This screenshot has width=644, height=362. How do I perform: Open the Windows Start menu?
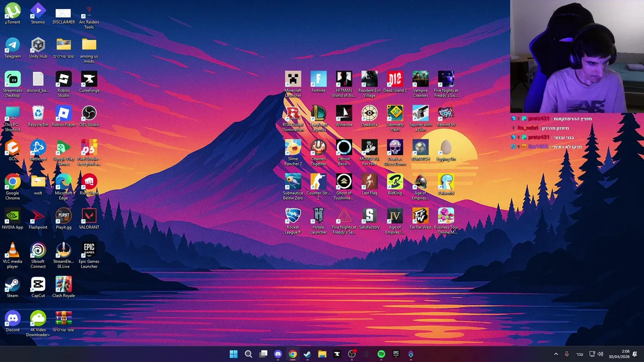pyautogui.click(x=233, y=354)
